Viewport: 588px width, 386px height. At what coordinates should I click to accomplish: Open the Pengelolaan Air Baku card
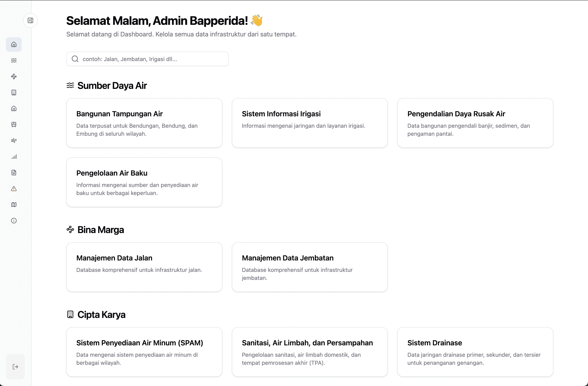pyautogui.click(x=144, y=182)
